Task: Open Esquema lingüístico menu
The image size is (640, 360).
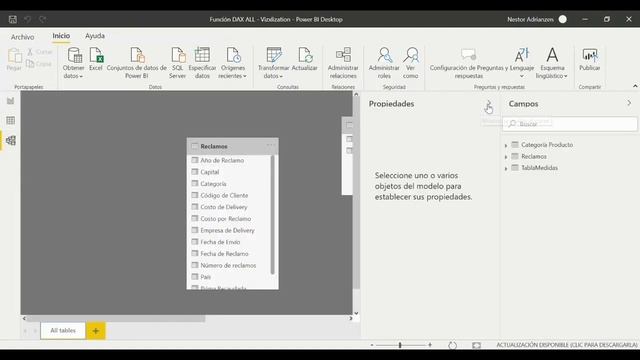Action: [552, 63]
